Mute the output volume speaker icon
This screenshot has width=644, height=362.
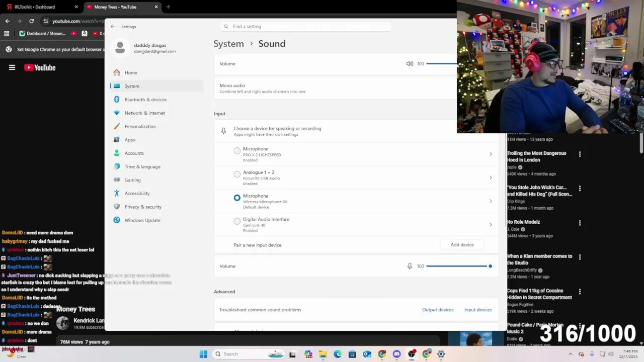pyautogui.click(x=410, y=64)
